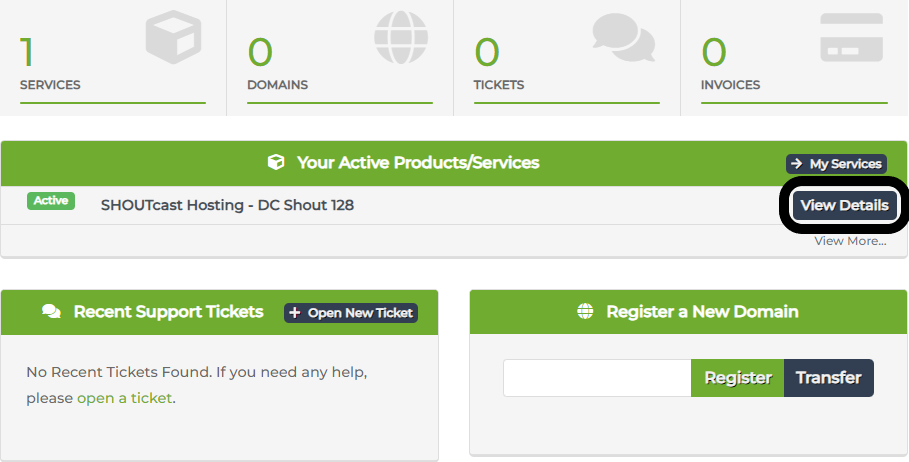Open the My Services button

837,163
